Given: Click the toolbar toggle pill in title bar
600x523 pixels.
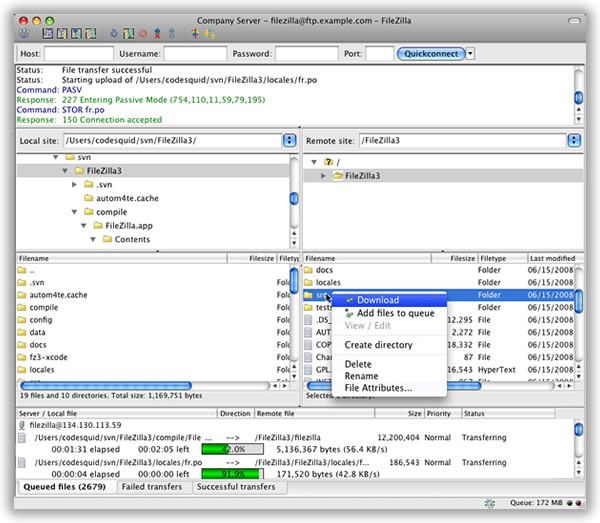Looking at the screenshot, I should 574,21.
